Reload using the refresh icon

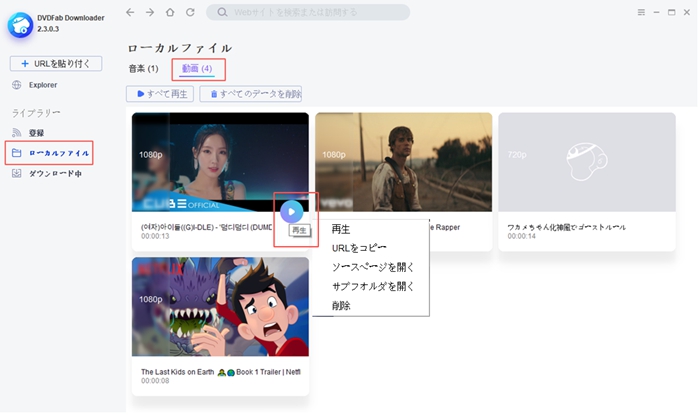pos(190,12)
